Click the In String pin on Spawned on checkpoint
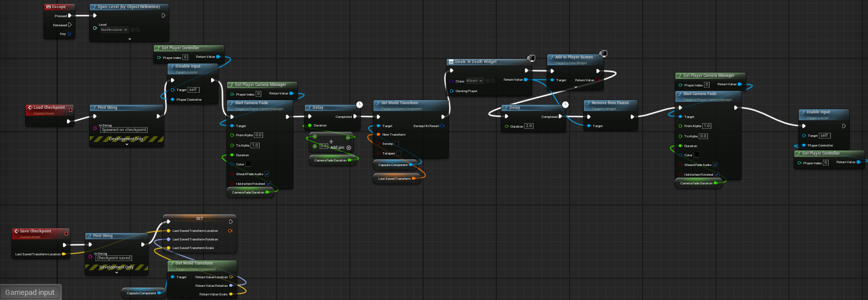The image size is (868, 300). click(95, 128)
